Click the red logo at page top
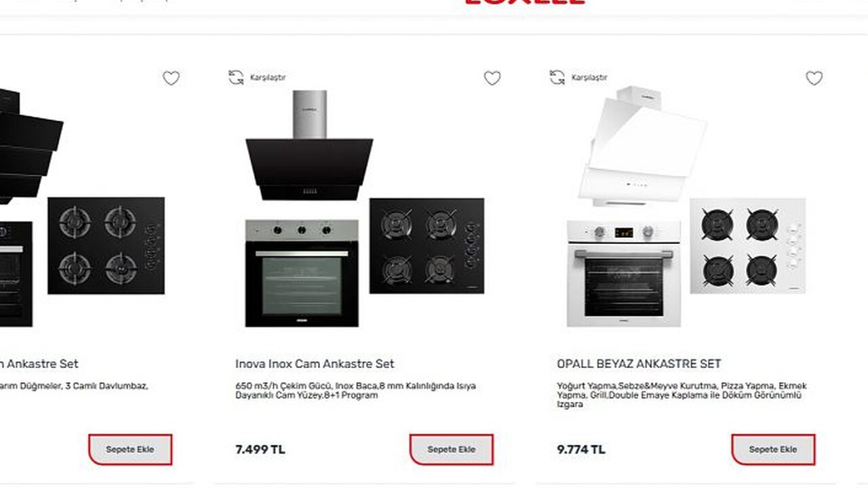868x488 pixels. tap(524, 3)
